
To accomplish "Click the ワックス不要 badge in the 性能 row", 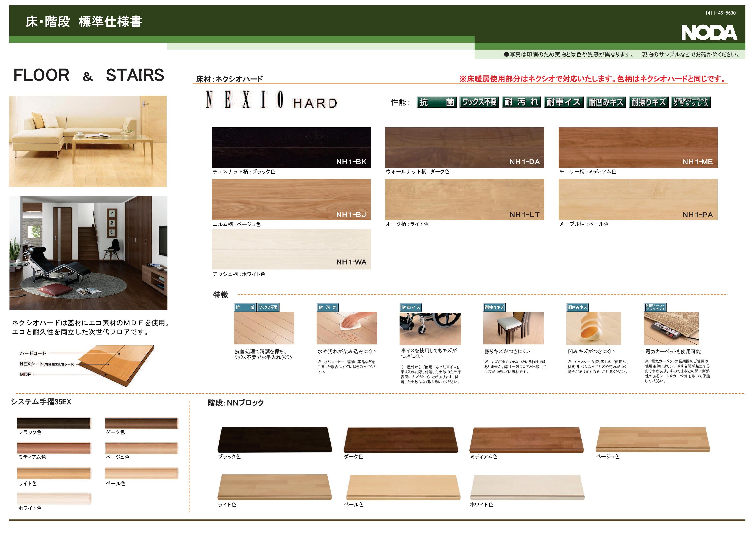I will (480, 102).
